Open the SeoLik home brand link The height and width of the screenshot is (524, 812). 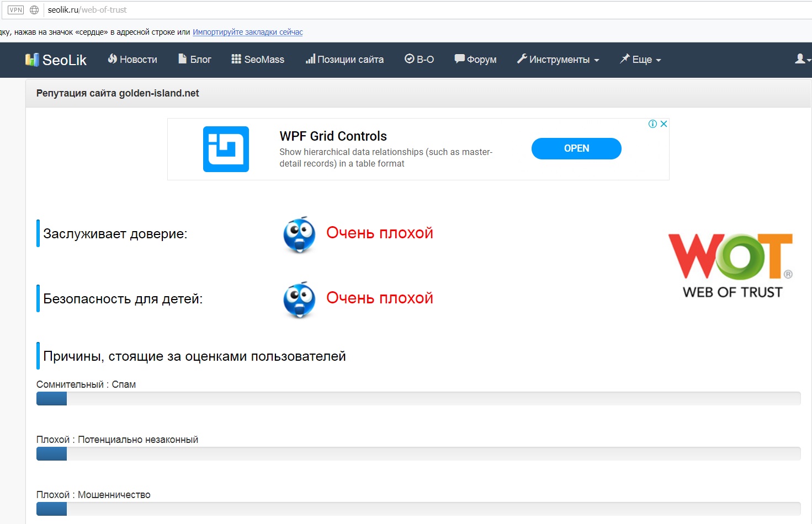[56, 60]
